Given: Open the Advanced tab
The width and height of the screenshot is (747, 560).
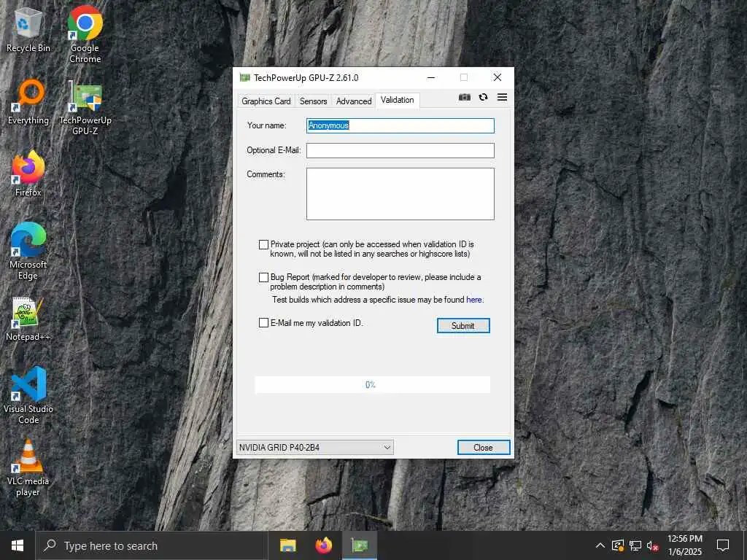Looking at the screenshot, I should click(354, 101).
